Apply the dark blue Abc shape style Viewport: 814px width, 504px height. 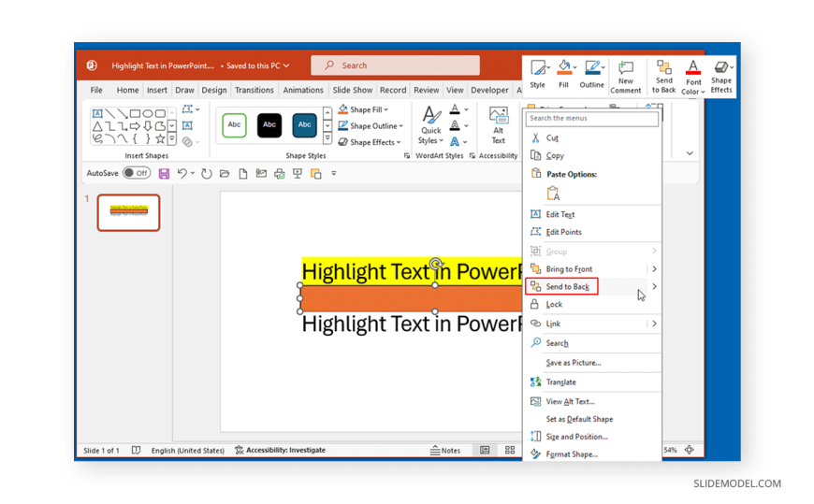[304, 125]
